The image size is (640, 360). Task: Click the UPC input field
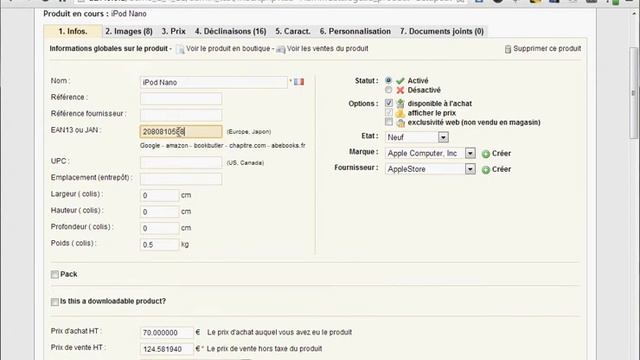pyautogui.click(x=181, y=162)
